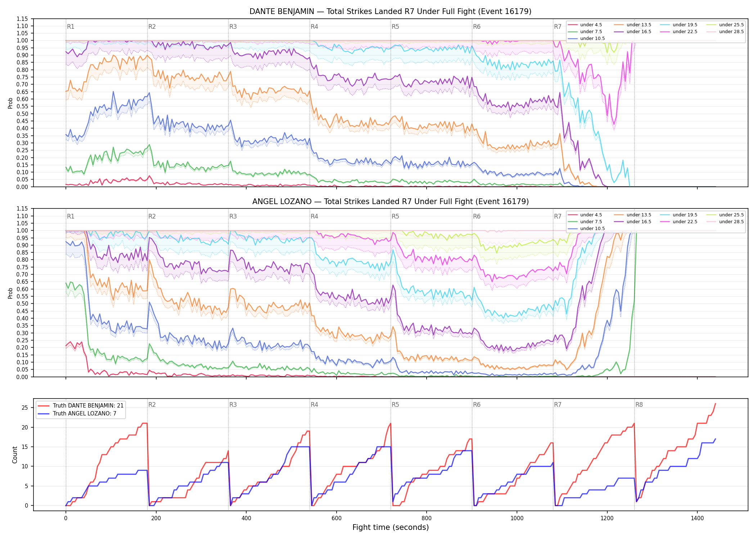
Task: Click pink 'under 28.5' swatch in Angel Lozano legend
Action: pos(712,222)
